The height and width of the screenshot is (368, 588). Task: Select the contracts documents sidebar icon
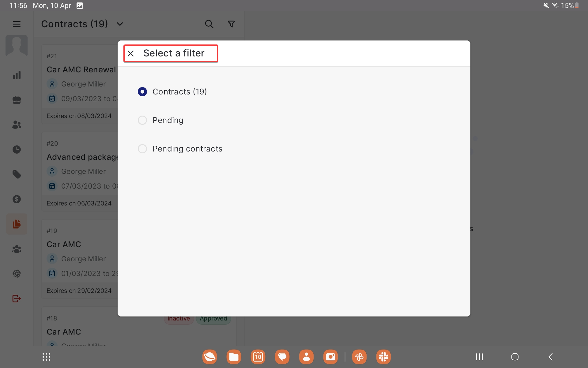pyautogui.click(x=17, y=224)
